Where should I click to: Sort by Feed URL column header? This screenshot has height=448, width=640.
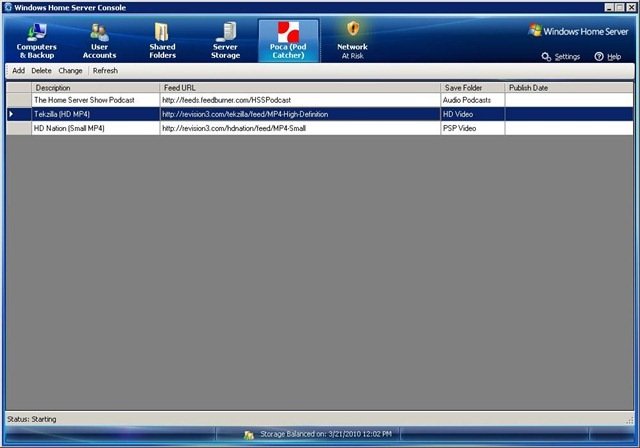point(300,88)
